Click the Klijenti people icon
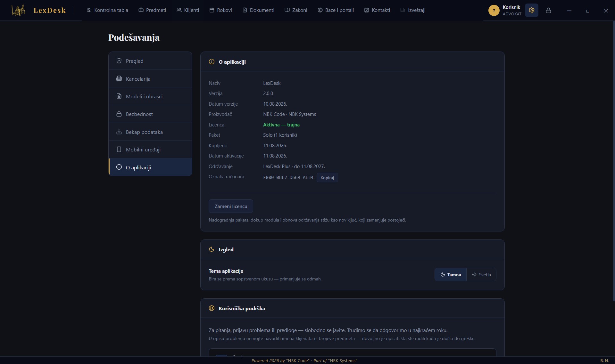The image size is (615, 364). tap(179, 10)
